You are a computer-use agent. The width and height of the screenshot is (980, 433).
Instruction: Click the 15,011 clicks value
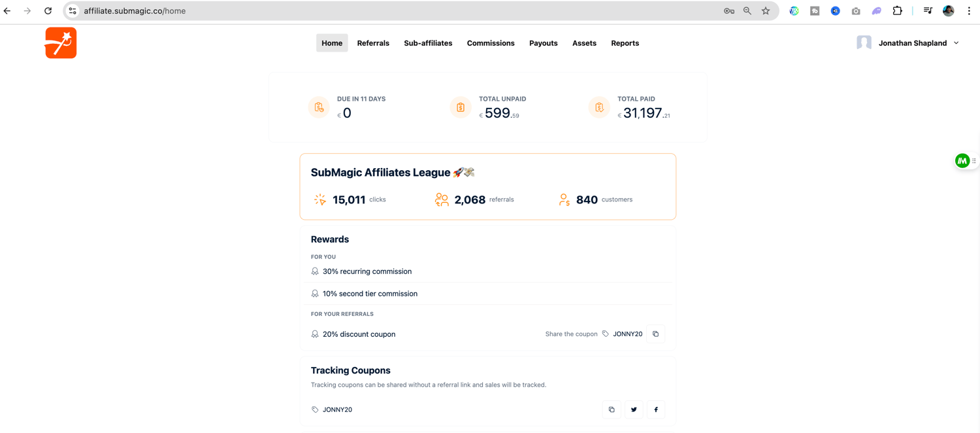(349, 199)
